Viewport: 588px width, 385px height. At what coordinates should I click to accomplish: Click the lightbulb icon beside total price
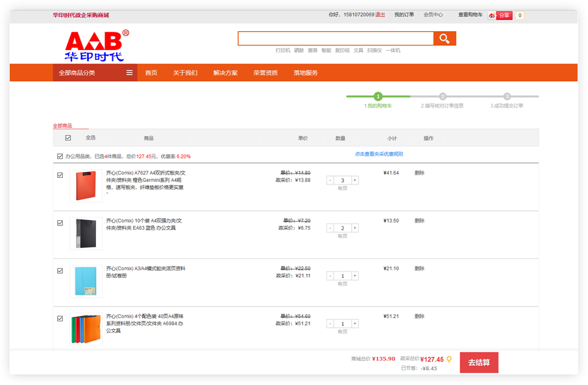click(x=448, y=359)
